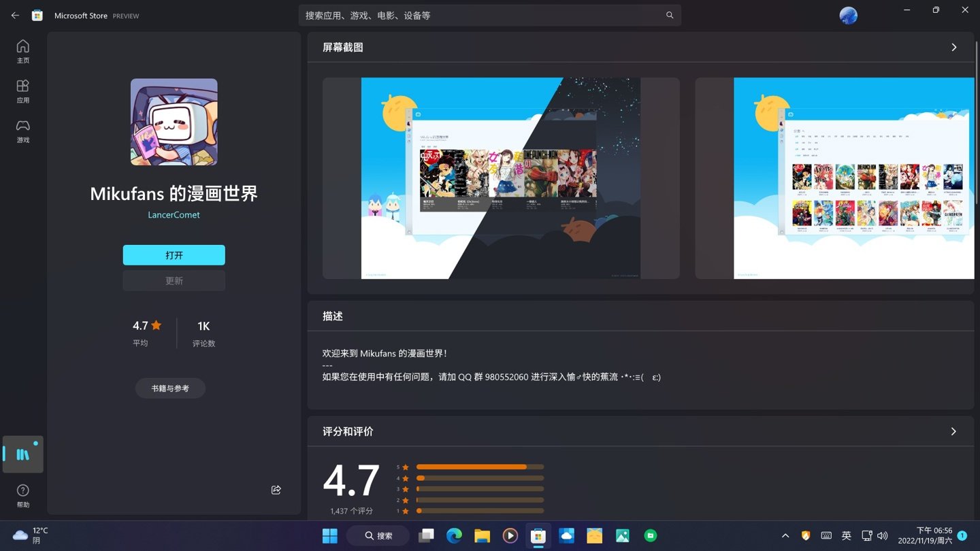Open the 书籍与参考 category link

pos(170,388)
